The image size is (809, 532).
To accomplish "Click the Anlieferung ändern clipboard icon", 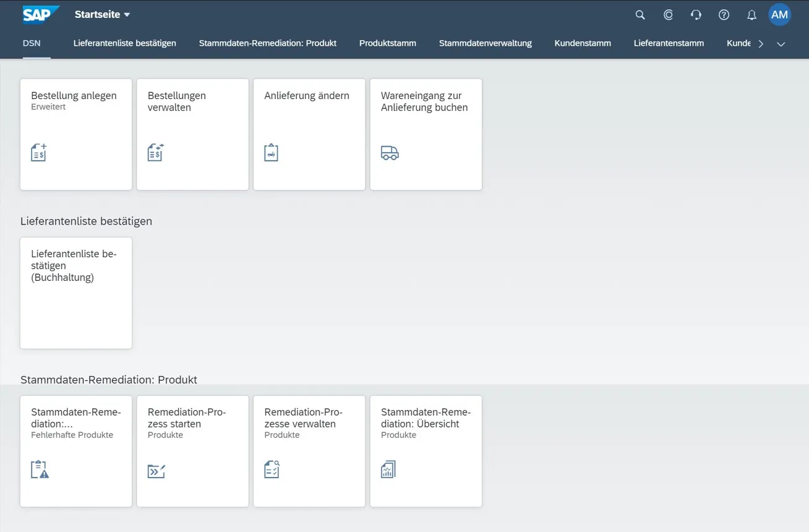I will [271, 153].
